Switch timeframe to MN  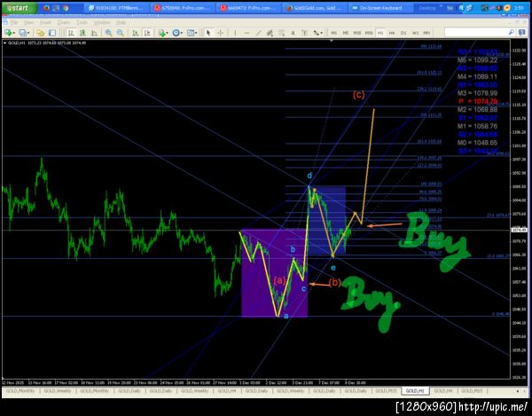pos(426,33)
